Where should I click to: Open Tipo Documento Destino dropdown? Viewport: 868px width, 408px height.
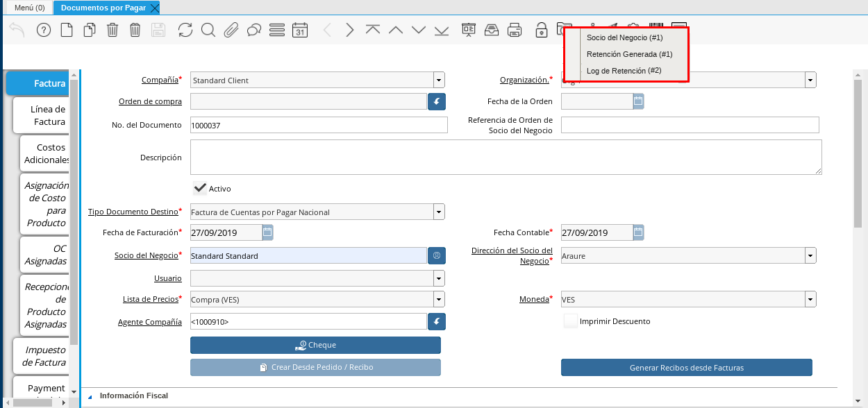point(438,212)
